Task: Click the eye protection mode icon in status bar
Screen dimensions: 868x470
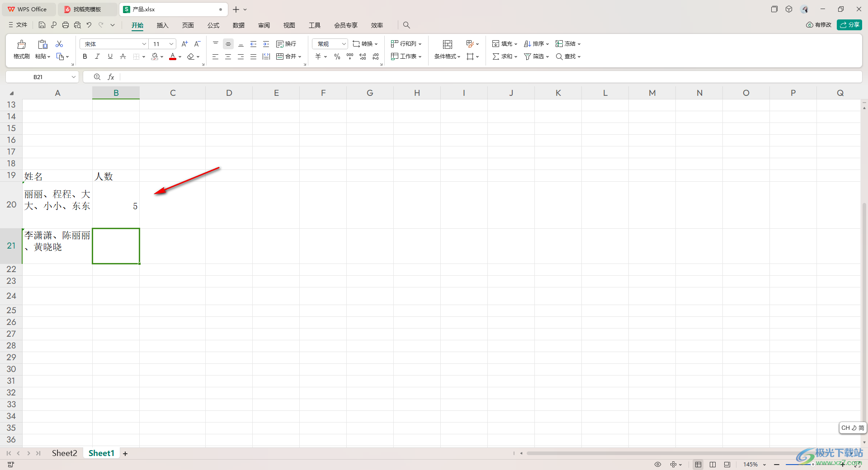Action: click(658, 464)
